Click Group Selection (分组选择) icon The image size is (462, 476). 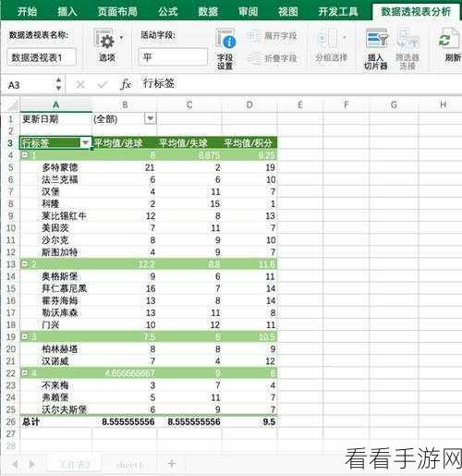tap(327, 38)
